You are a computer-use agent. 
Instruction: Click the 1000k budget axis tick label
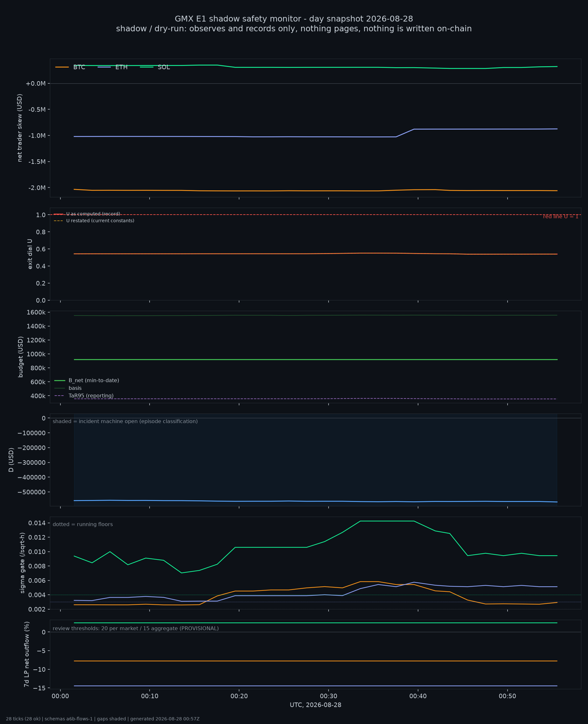point(36,354)
